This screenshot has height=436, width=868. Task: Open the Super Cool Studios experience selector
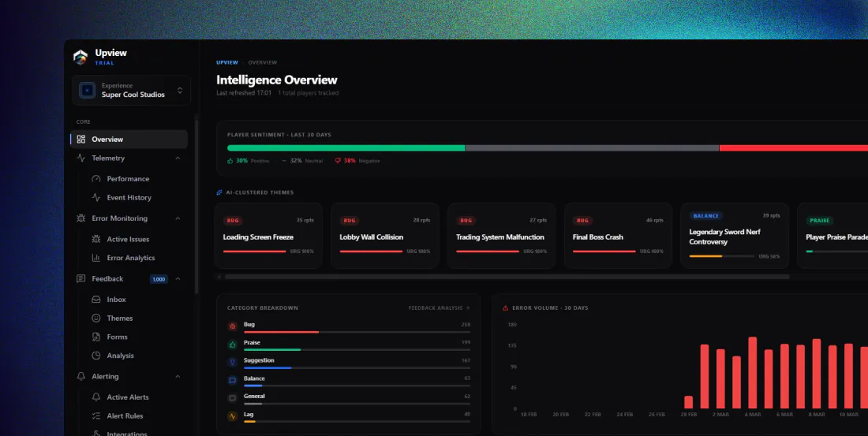131,90
